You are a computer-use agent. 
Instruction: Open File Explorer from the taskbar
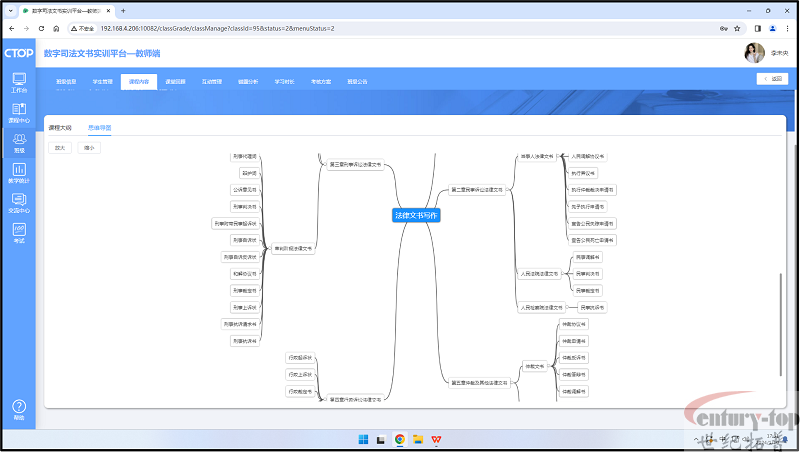pyautogui.click(x=418, y=439)
